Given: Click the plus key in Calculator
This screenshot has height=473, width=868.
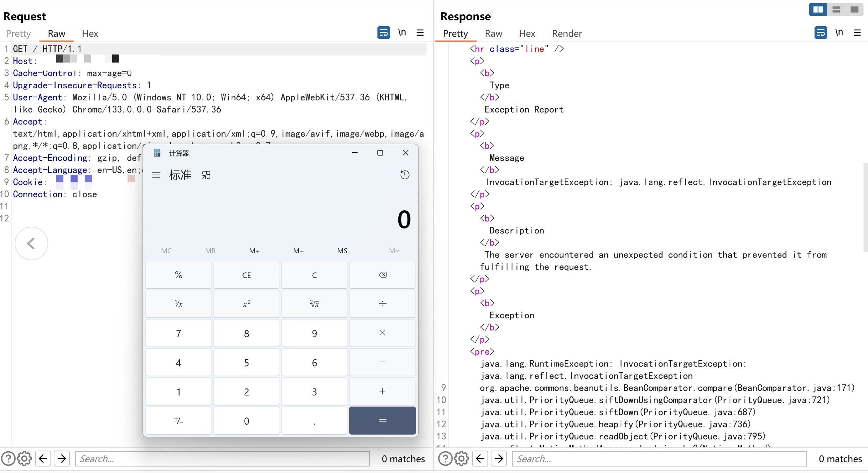Looking at the screenshot, I should [383, 391].
